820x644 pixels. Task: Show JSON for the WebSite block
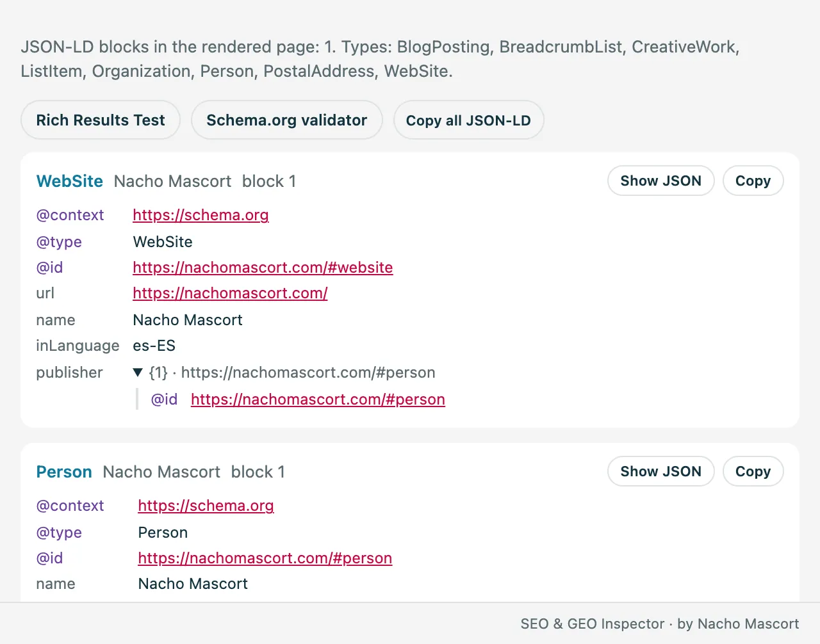click(660, 181)
